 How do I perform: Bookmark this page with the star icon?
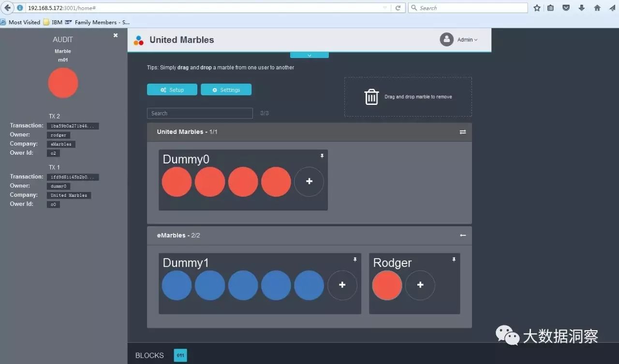[537, 8]
